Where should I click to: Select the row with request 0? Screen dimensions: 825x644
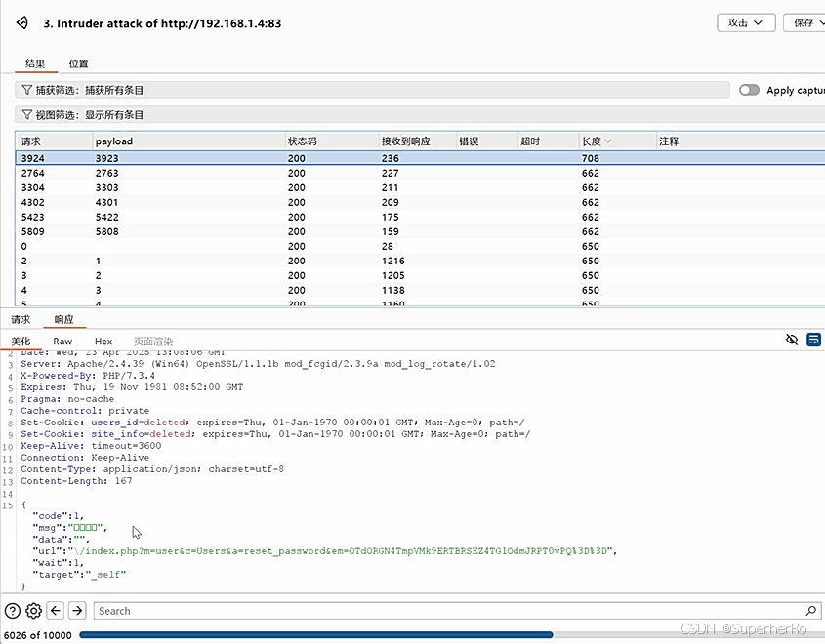[420, 246]
